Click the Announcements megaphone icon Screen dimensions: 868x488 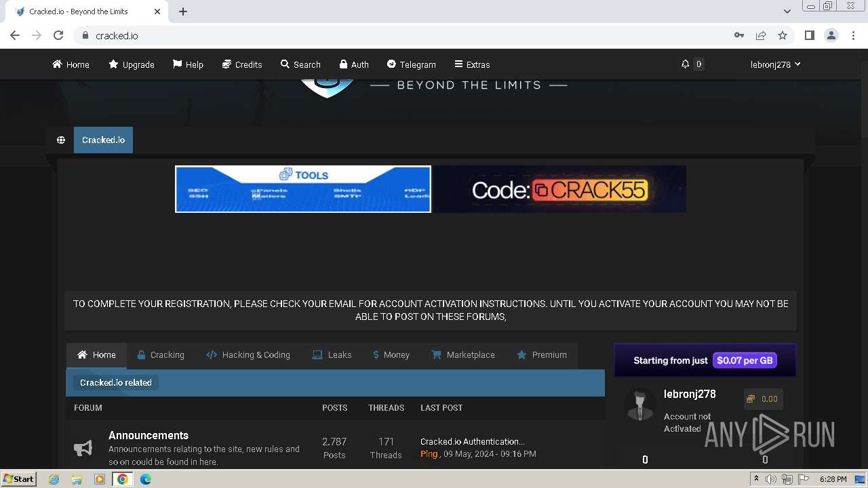[83, 447]
